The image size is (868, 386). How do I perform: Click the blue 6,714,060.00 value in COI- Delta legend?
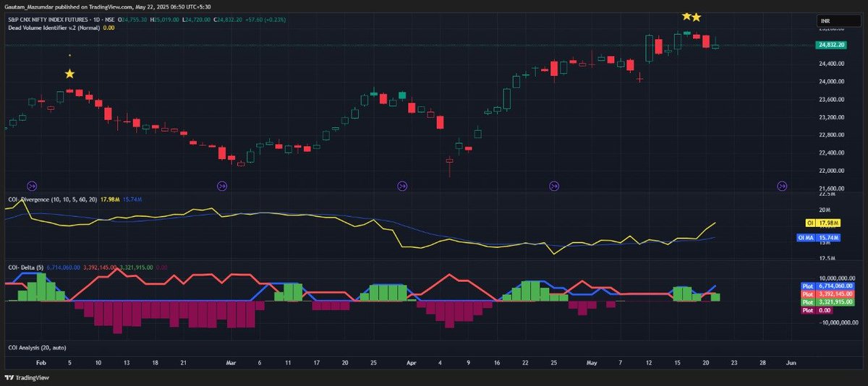(64, 267)
